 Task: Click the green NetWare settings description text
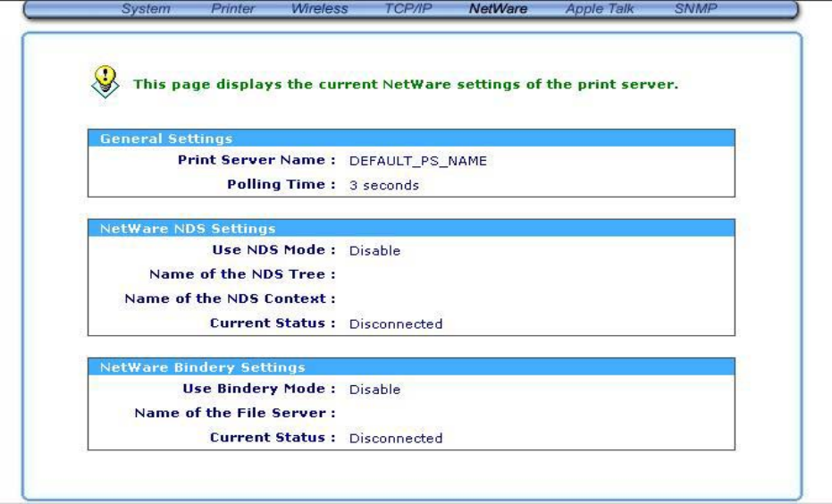tap(406, 84)
